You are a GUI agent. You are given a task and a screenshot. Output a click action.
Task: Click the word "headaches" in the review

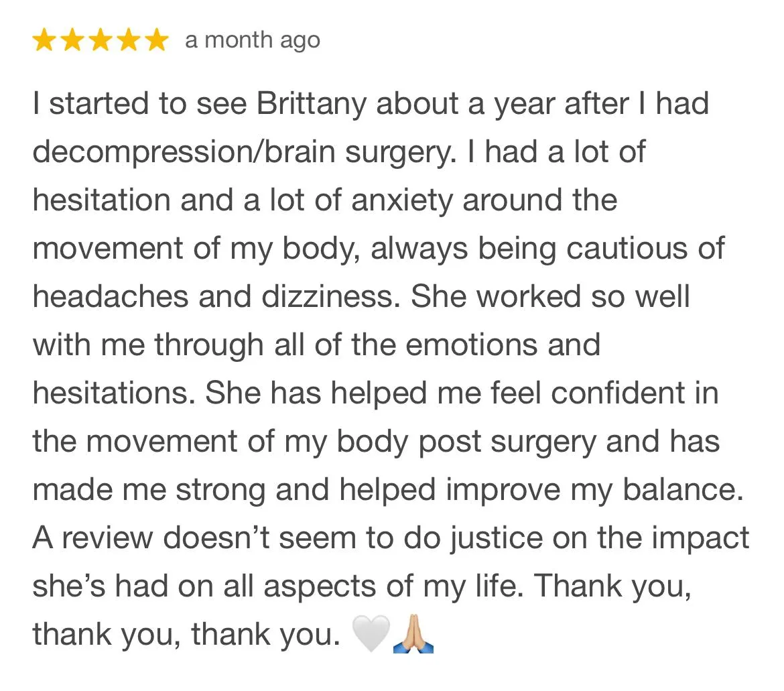[x=111, y=296]
